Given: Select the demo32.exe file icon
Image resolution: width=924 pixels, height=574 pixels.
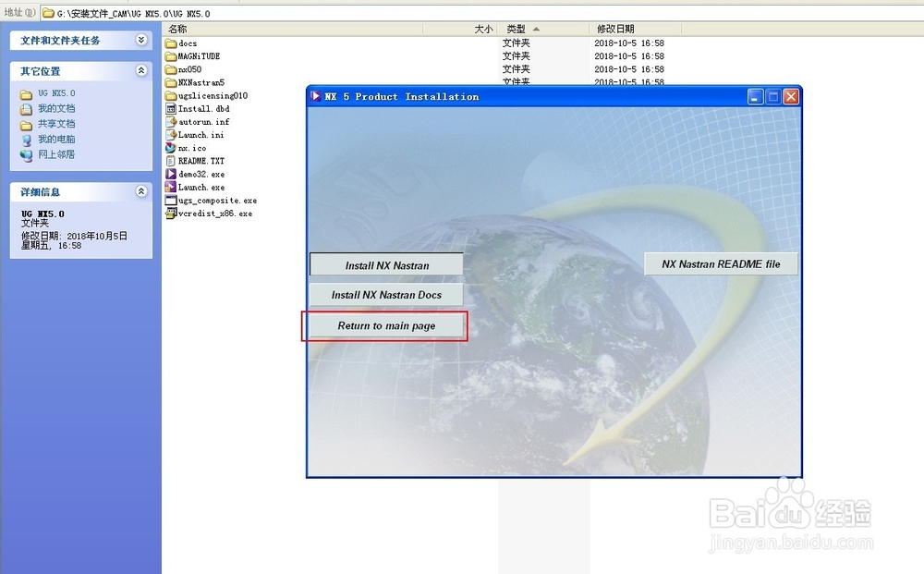Looking at the screenshot, I should coord(171,174).
